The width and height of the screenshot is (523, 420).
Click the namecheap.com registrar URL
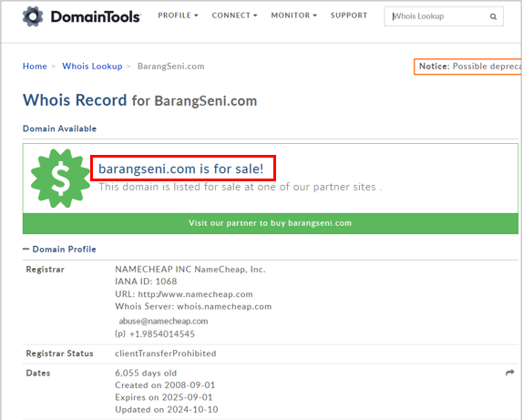click(195, 294)
